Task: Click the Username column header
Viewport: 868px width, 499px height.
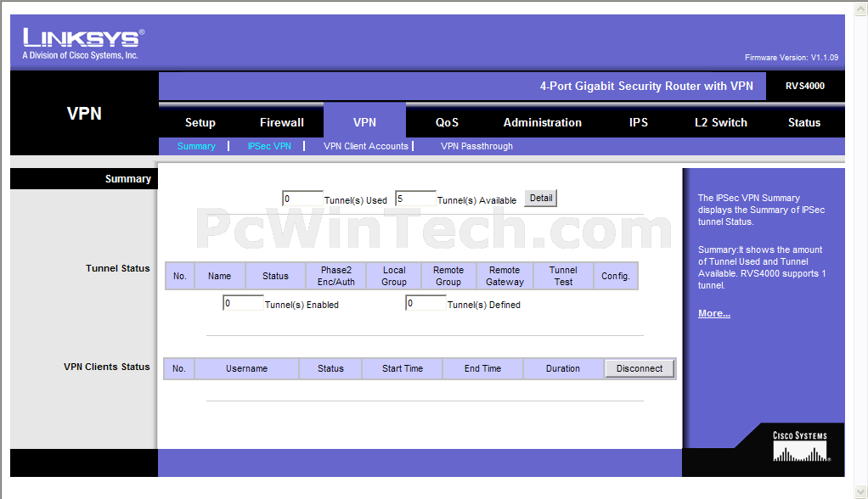Action: (246, 368)
